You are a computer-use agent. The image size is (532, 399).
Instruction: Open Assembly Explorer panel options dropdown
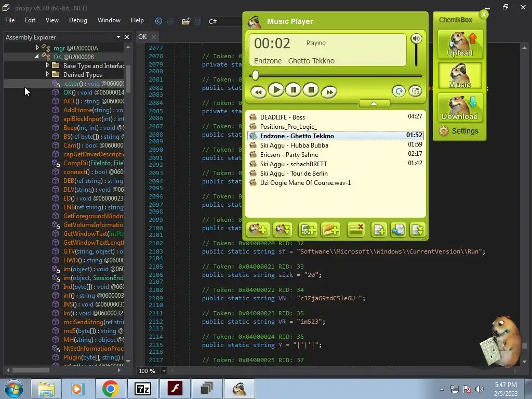click(x=118, y=37)
